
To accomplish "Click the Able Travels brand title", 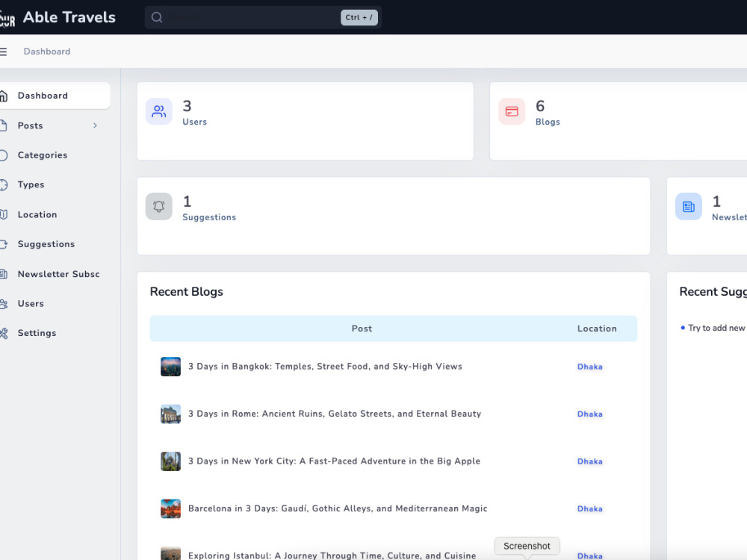I will (69, 18).
